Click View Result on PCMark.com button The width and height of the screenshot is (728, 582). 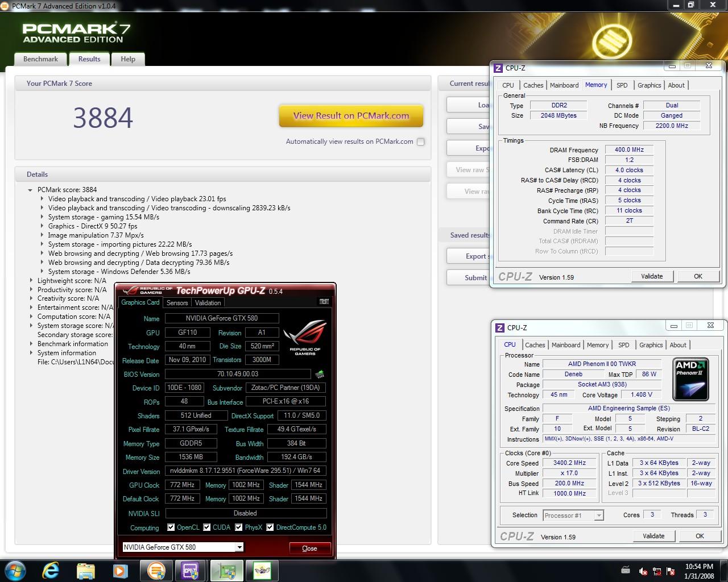(351, 116)
